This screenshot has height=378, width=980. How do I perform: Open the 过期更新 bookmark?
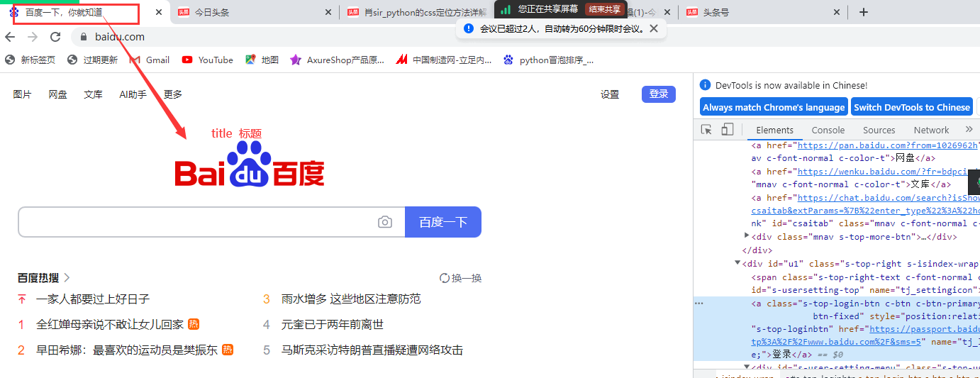pos(92,60)
